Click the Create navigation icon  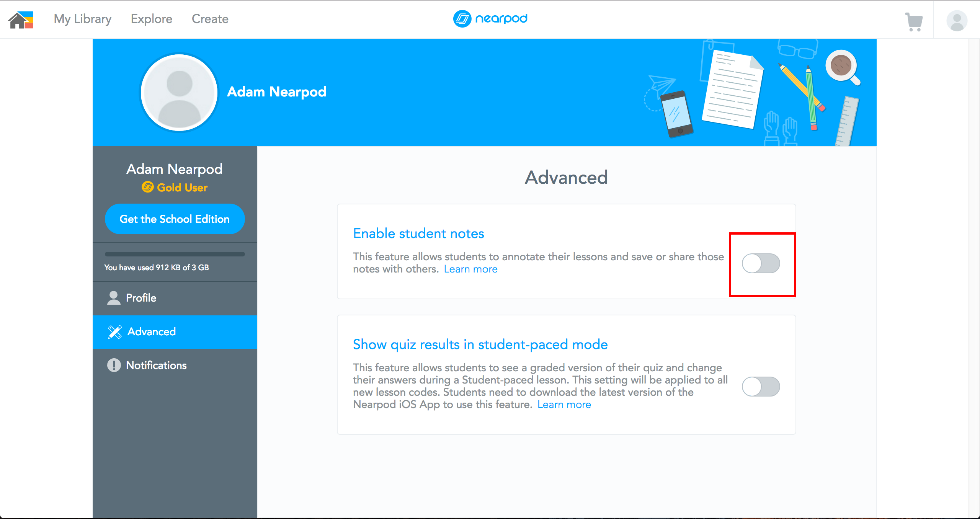point(210,19)
